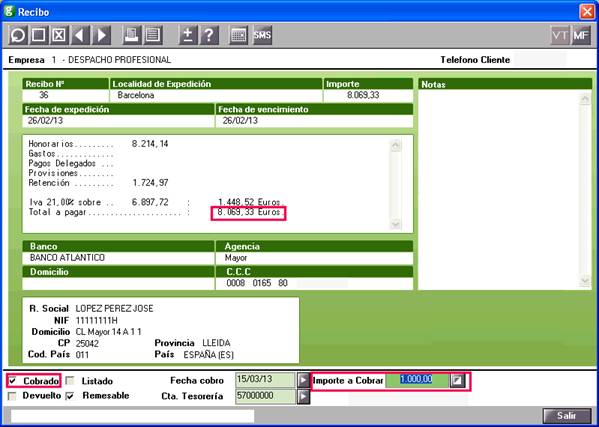Go to next receipt with right arrow
Screen dimensions: 599x427
click(x=101, y=36)
